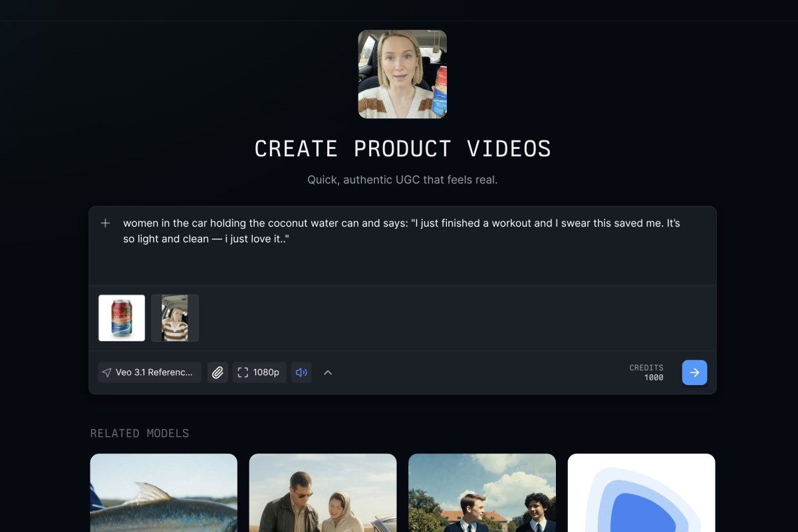Click the arrow icon in the Veo model selector

click(x=107, y=372)
